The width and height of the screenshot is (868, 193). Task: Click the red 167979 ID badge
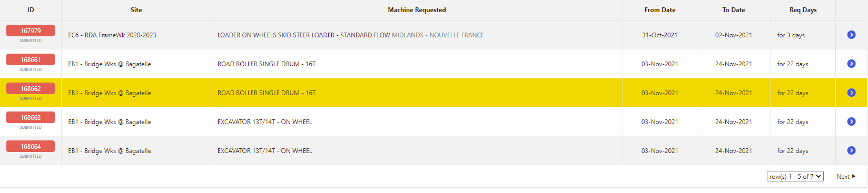[x=31, y=31]
